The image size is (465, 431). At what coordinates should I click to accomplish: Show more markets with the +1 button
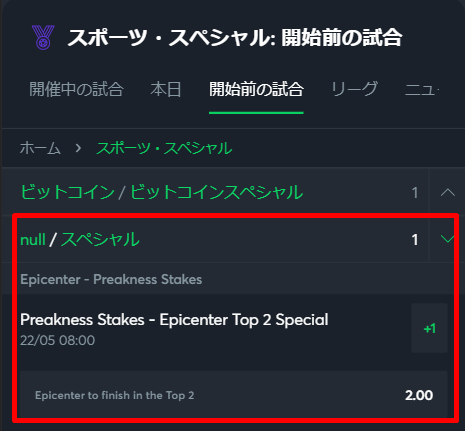tap(429, 328)
